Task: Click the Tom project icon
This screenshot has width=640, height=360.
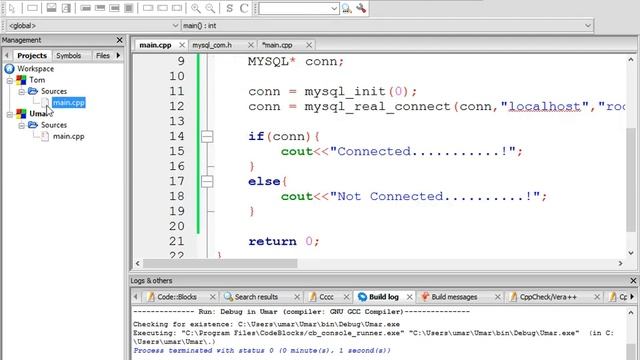Action: point(21,80)
